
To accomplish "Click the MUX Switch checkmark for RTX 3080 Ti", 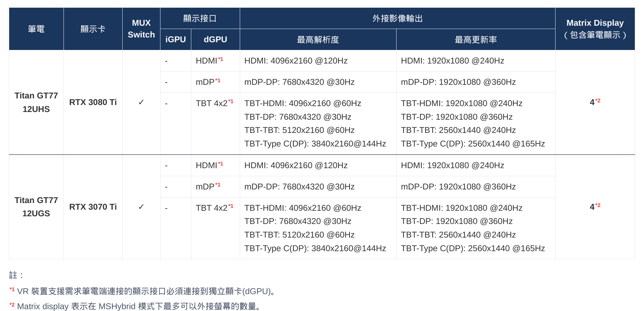I will pyautogui.click(x=141, y=102).
